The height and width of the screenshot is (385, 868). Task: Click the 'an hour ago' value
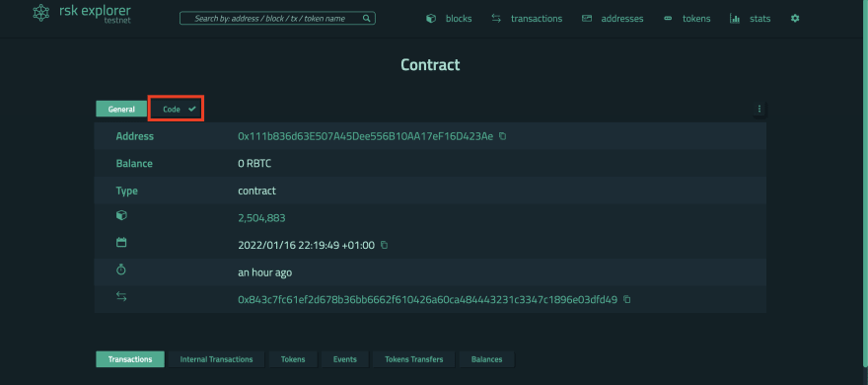point(264,272)
